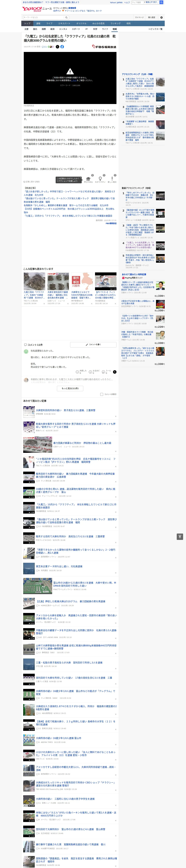The height and width of the screenshot is (868, 186).
Task: Share first comment on X
Action: (115, 372)
